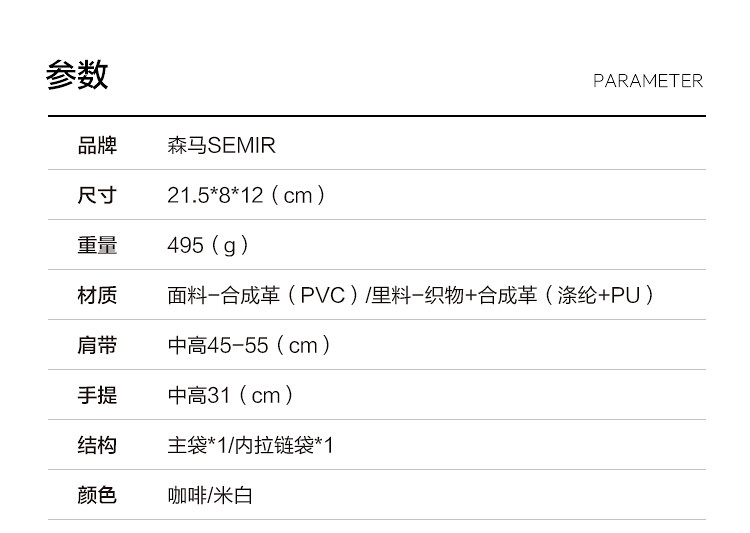Click the 内拉链袋*1 structure text
This screenshot has width=750, height=533.
tap(283, 445)
